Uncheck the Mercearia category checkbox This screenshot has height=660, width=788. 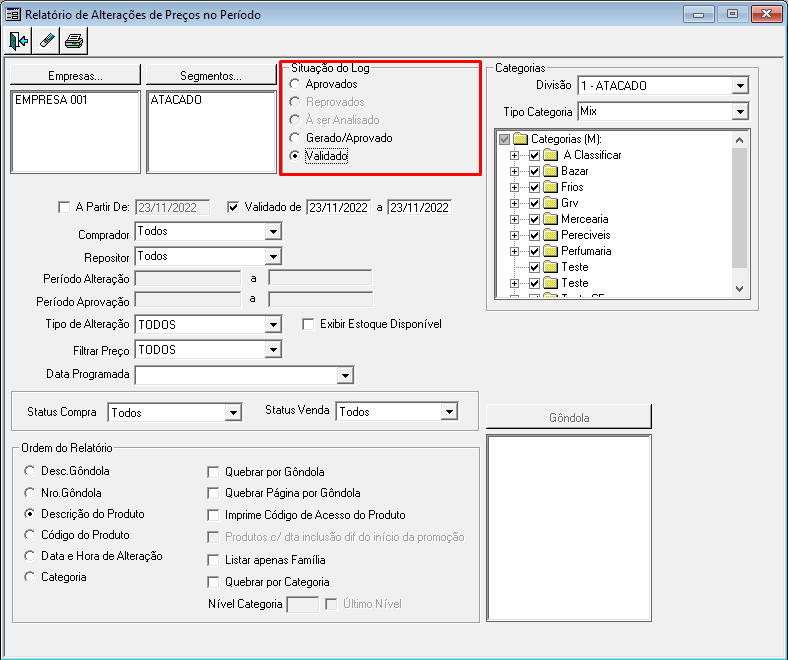(534, 220)
